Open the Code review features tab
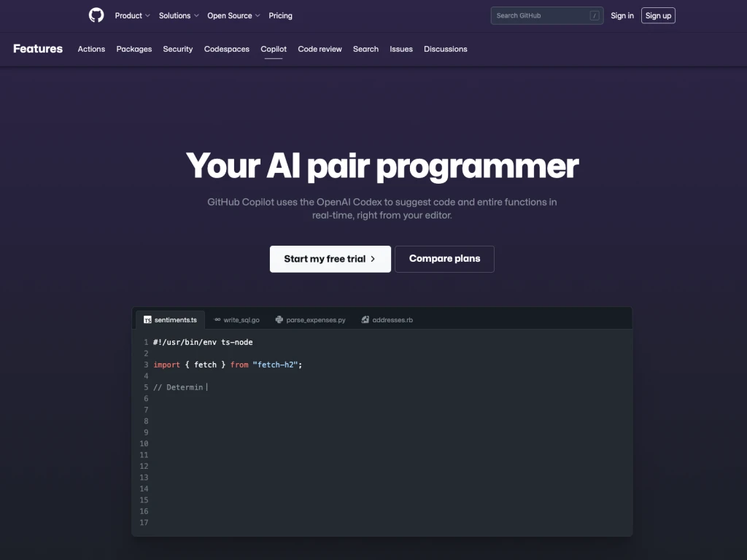 tap(320, 49)
